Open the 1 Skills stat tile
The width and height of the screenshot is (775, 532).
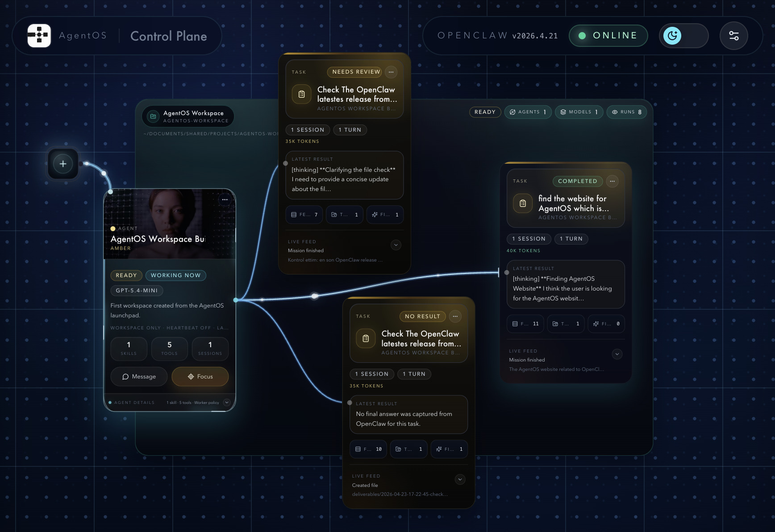[129, 349]
